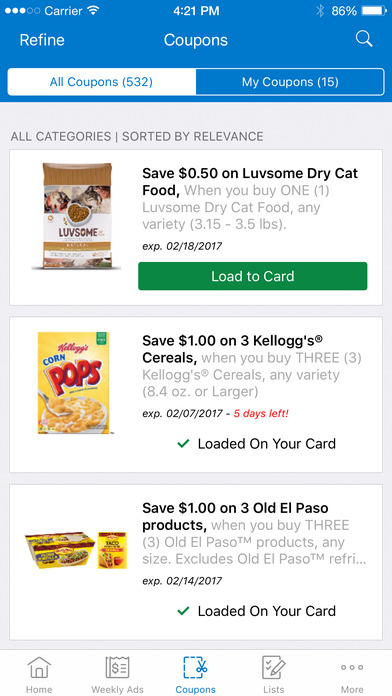Open Kellogg's Cereals coupon details text

(253, 366)
